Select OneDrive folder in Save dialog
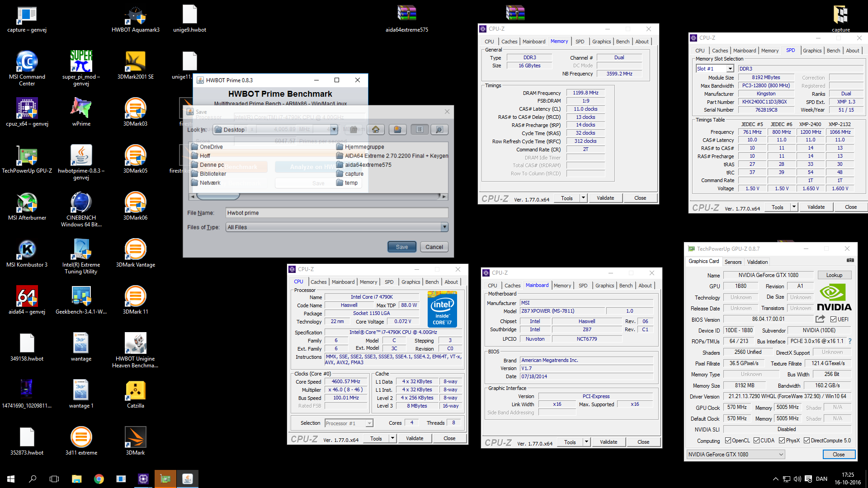 pos(207,147)
